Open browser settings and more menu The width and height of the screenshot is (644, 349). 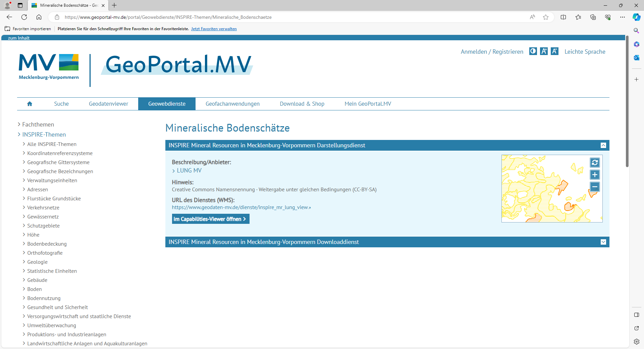[623, 17]
